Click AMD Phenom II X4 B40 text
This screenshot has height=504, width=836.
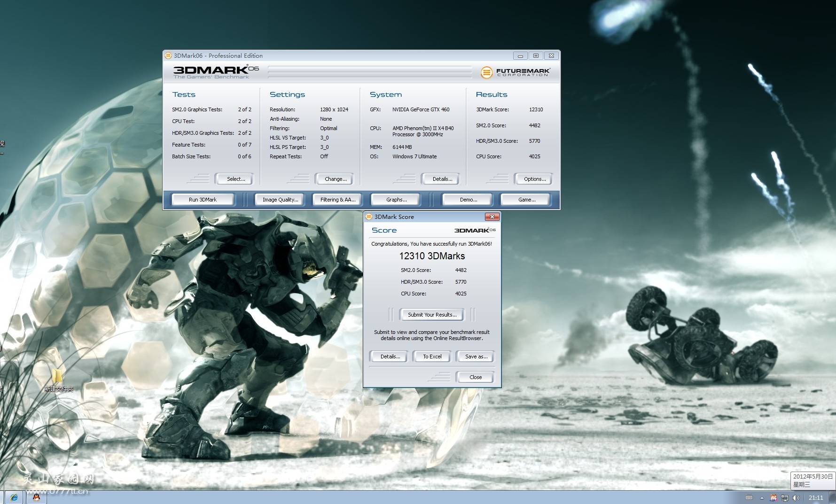422,131
